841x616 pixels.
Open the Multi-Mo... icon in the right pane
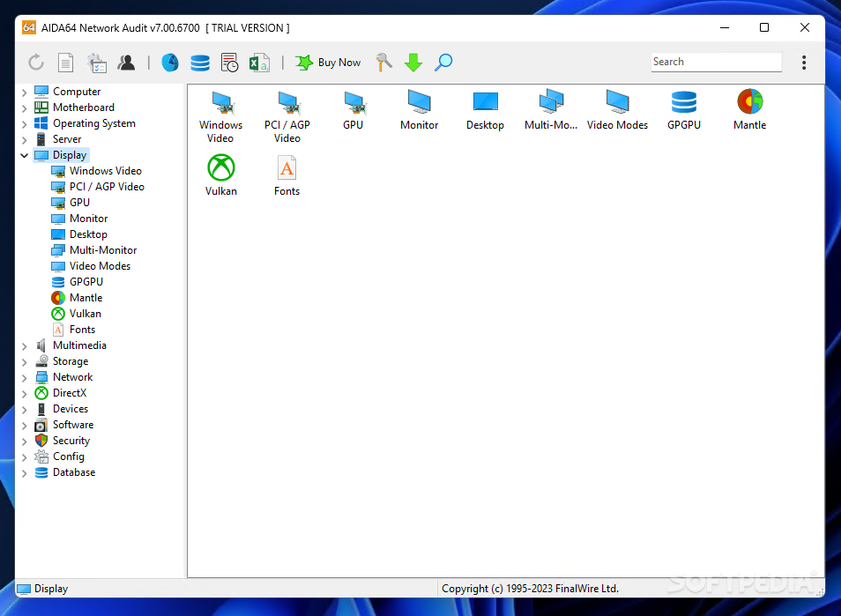(x=551, y=110)
